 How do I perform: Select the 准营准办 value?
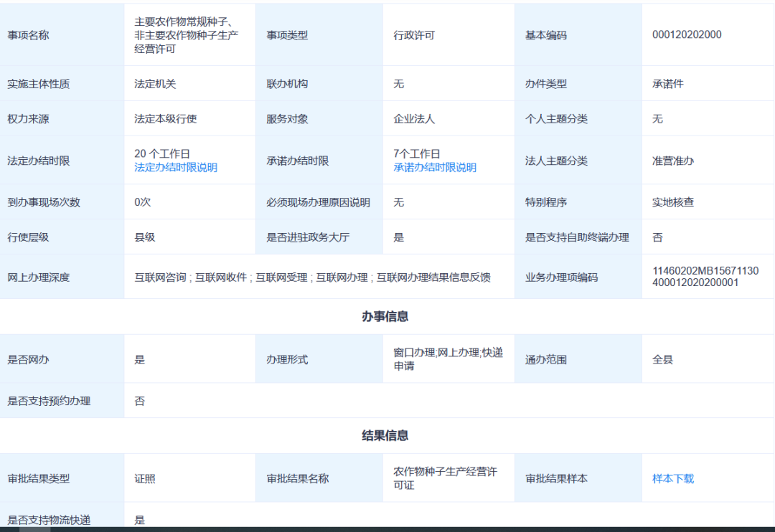pos(672,161)
